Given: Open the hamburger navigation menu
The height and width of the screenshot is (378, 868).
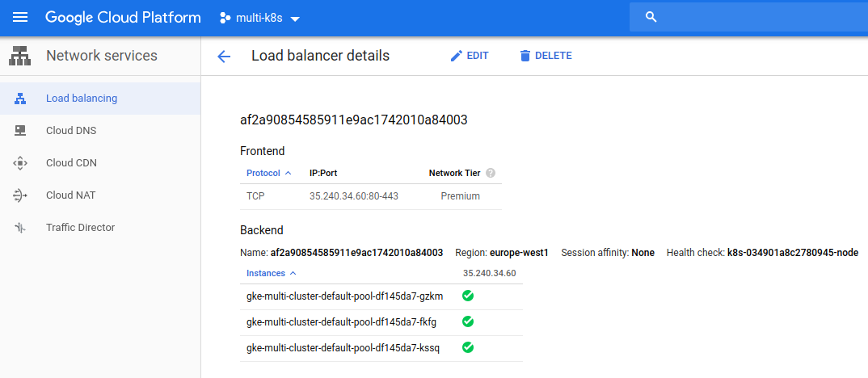Looking at the screenshot, I should pos(20,17).
